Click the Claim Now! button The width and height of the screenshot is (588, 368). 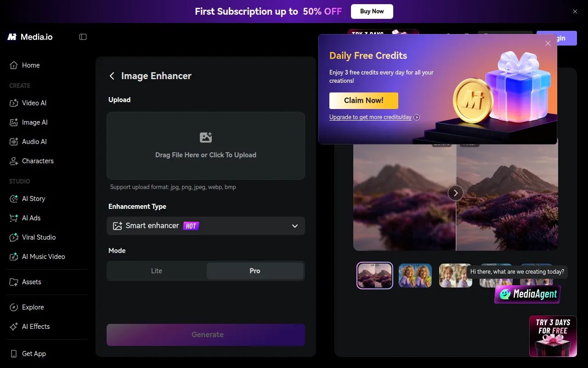[x=364, y=100]
